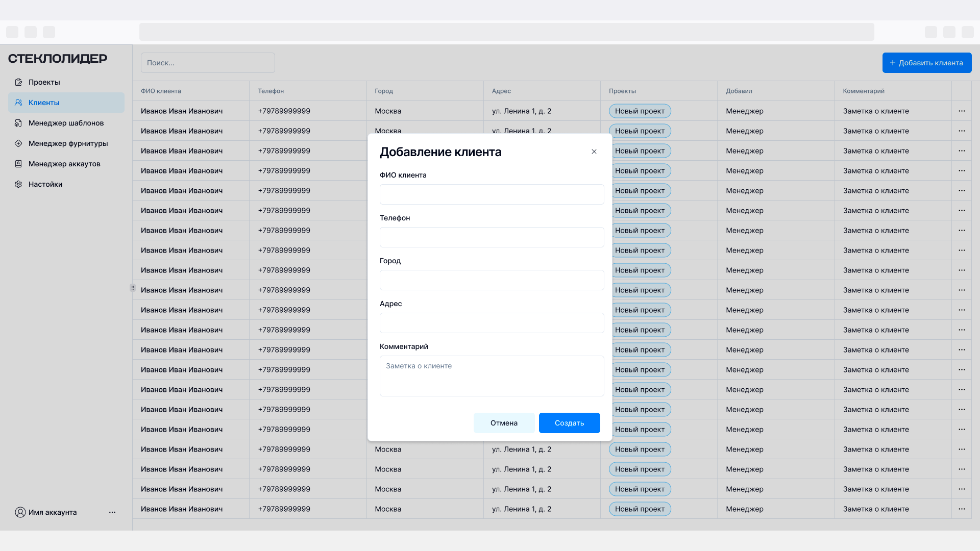Image resolution: width=980 pixels, height=551 pixels.
Task: Click the Поиск search box
Action: pos(208,63)
